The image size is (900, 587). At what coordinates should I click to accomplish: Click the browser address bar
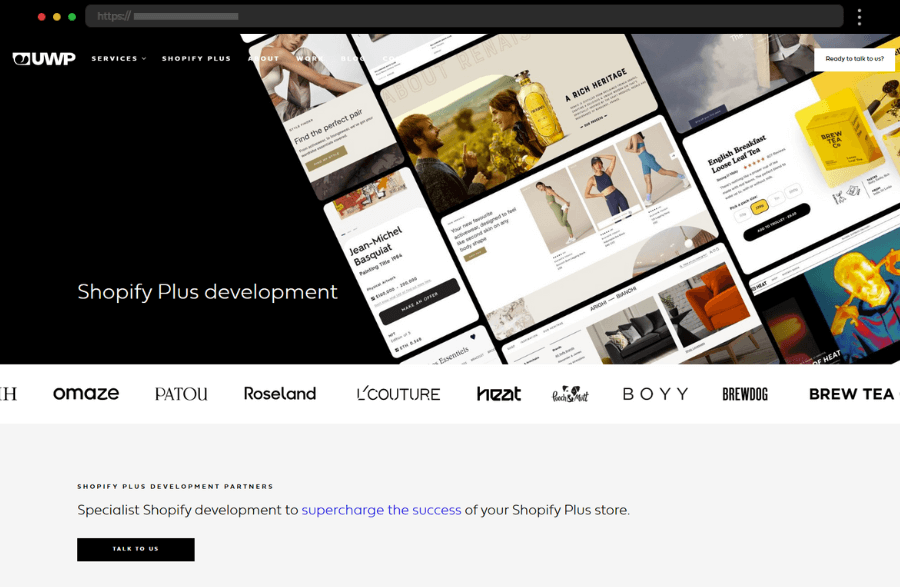(x=464, y=17)
